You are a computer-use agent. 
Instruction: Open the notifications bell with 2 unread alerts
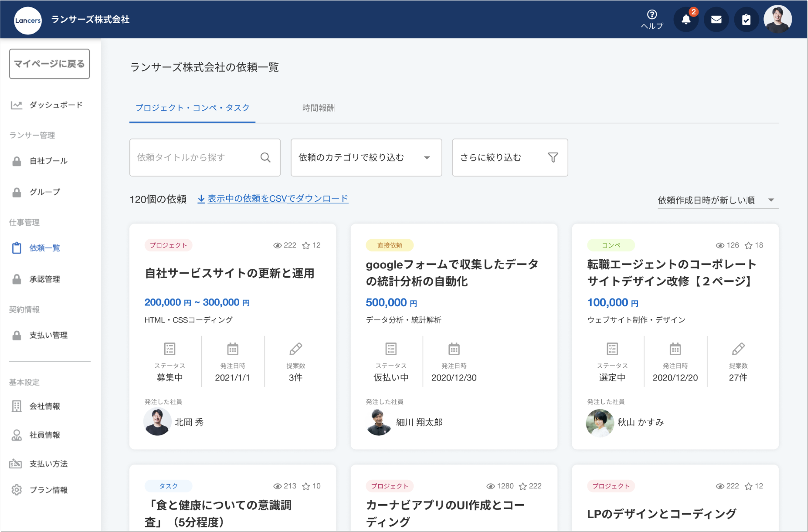coord(686,19)
